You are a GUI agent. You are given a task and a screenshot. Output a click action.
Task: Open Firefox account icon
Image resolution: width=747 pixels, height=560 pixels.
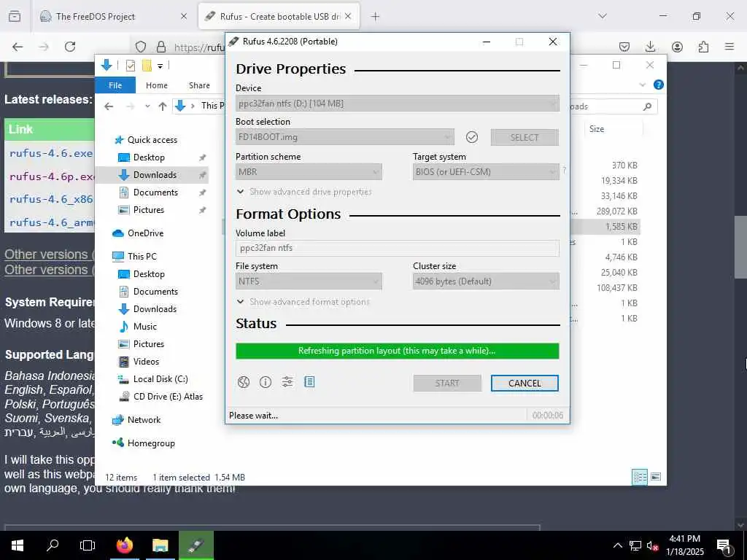[x=677, y=47]
